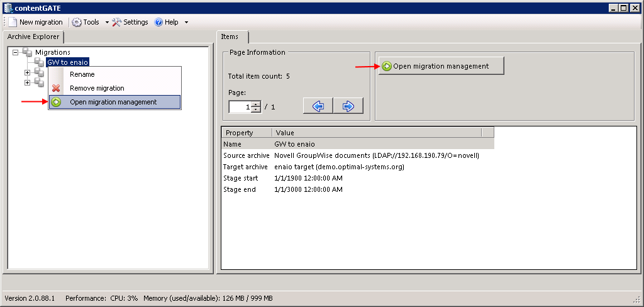Increase page number with spinner up arrow

[257, 104]
